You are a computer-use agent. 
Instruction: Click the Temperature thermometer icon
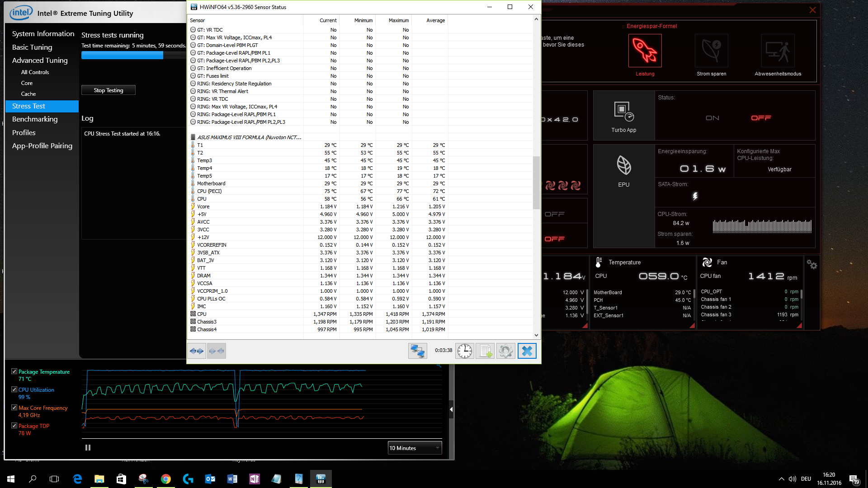pyautogui.click(x=599, y=262)
